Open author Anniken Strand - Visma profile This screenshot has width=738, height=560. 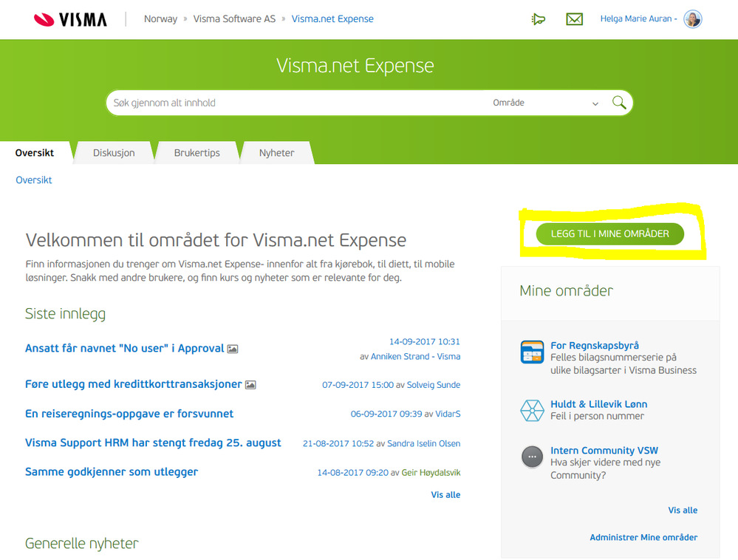click(416, 357)
